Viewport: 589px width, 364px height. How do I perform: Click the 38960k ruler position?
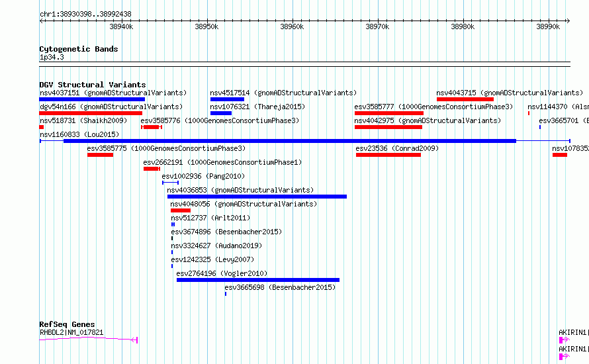pyautogui.click(x=293, y=26)
